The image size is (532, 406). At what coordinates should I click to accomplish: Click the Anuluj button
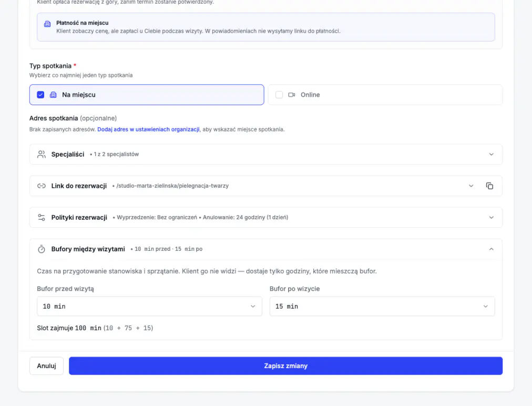click(46, 366)
